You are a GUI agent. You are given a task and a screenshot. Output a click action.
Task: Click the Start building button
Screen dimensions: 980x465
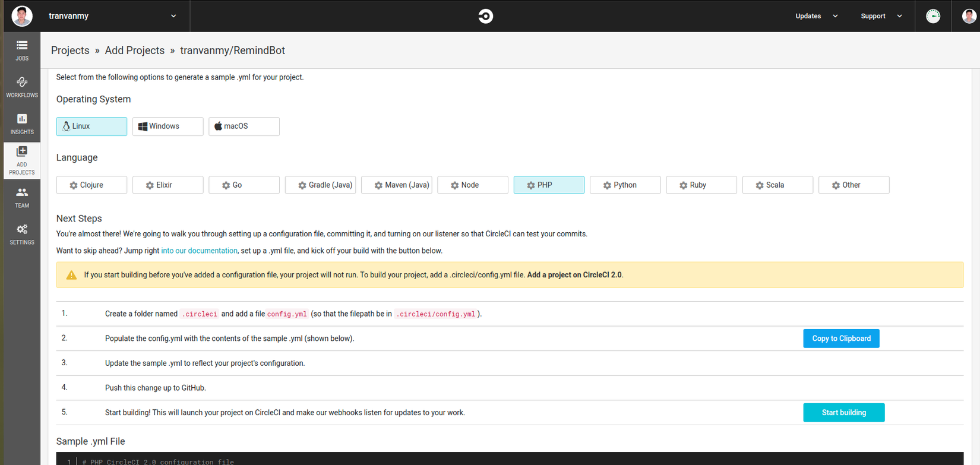coord(843,413)
